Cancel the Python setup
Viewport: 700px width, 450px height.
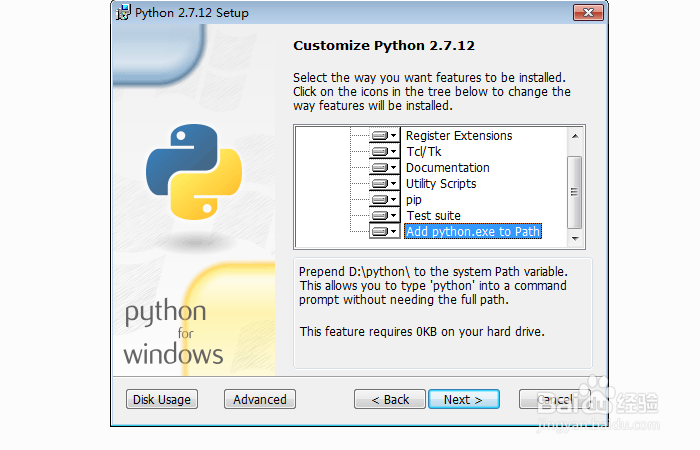coord(554,399)
